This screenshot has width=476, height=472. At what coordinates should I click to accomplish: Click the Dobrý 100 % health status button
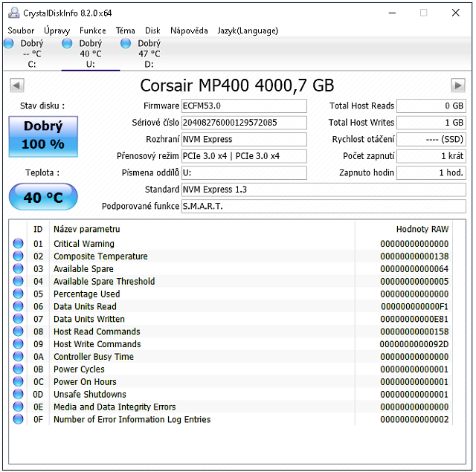[43, 136]
